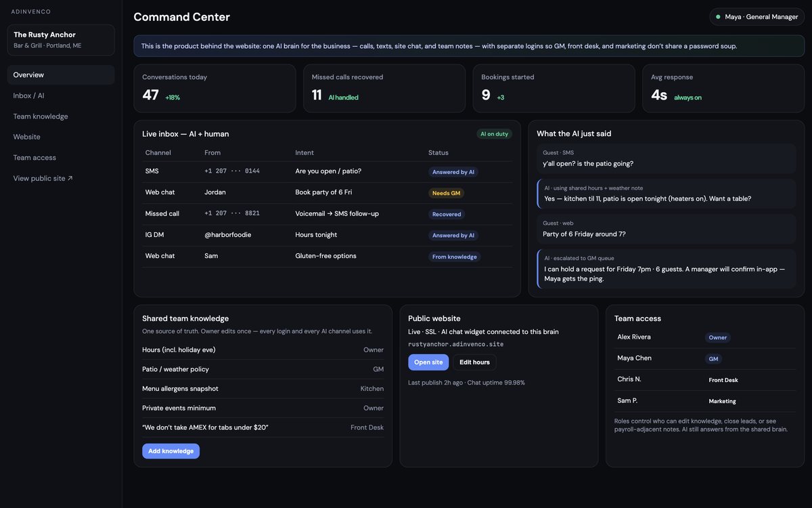812x508 pixels.
Task: Click the AI on duty badge
Action: [494, 134]
